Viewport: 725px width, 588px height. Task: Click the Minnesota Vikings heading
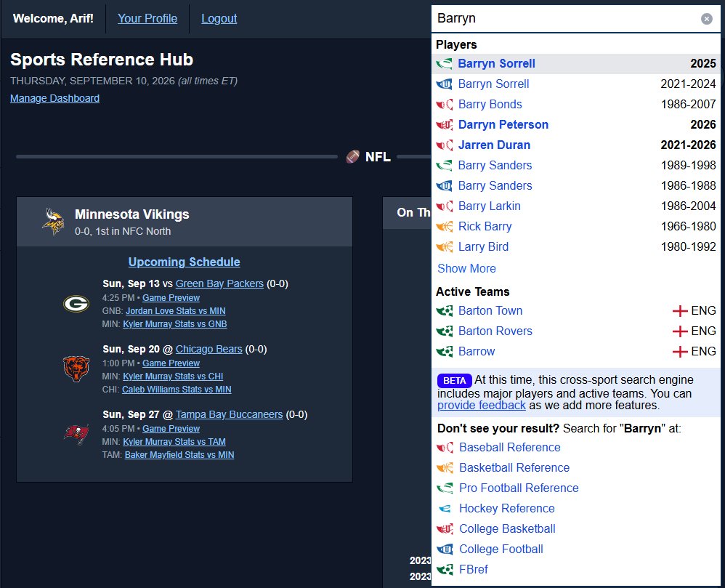131,214
